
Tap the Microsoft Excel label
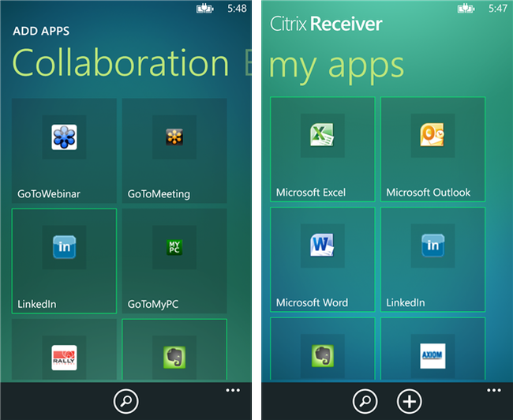click(311, 192)
